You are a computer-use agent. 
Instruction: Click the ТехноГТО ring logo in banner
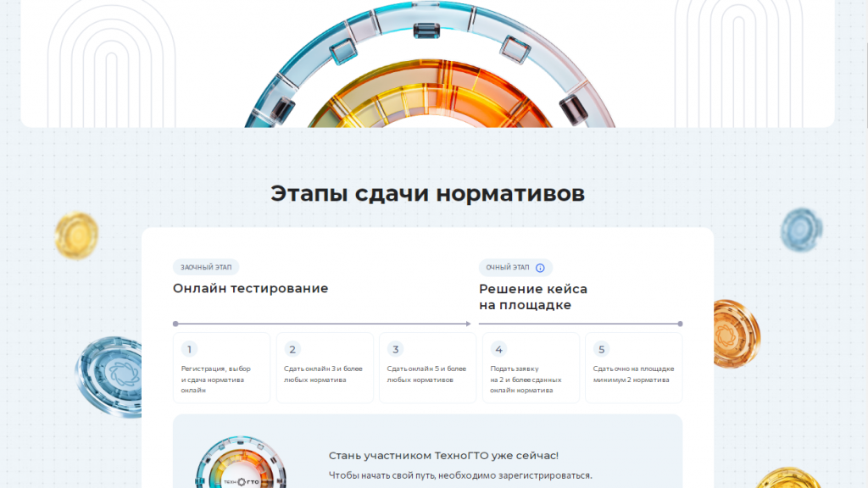coord(241,462)
